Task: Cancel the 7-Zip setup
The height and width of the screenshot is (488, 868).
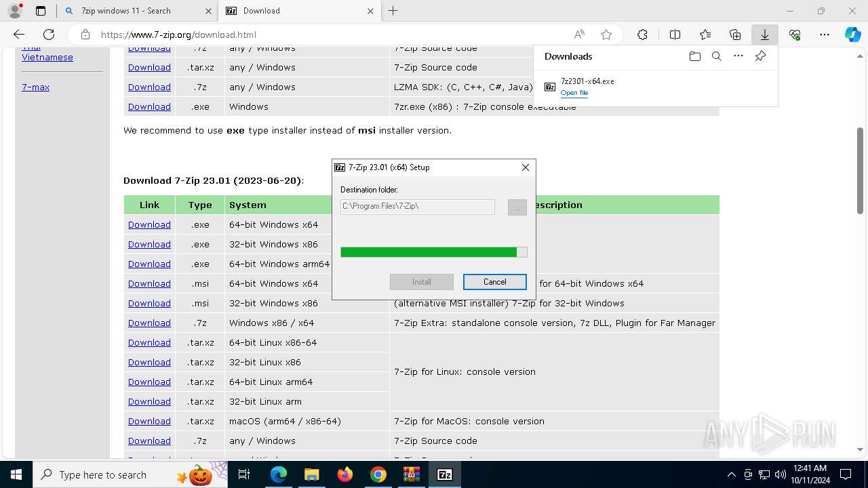Action: click(495, 282)
